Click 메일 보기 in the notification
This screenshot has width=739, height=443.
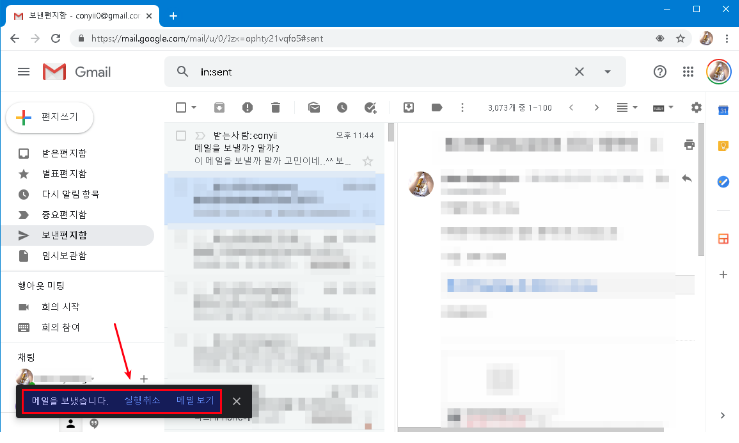(195, 400)
